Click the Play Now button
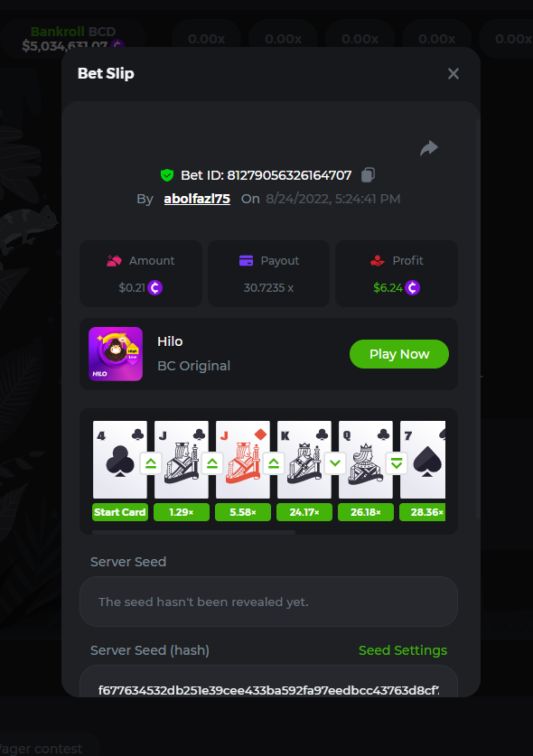 [399, 354]
